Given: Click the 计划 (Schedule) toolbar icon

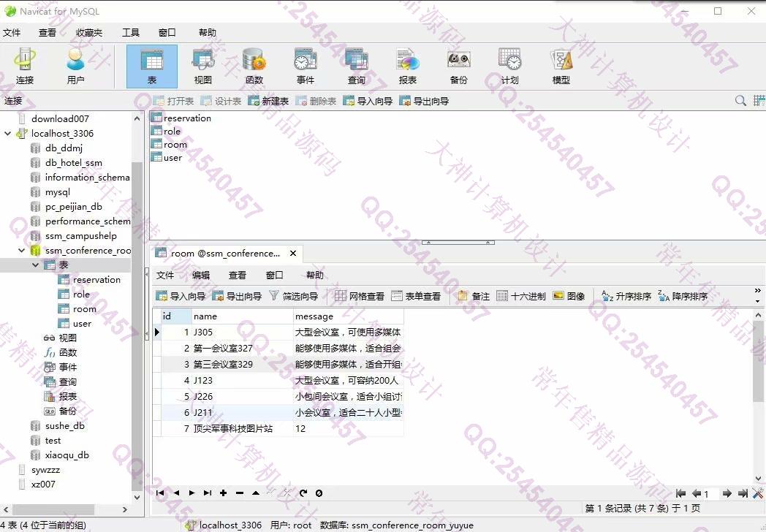Looking at the screenshot, I should click(509, 66).
